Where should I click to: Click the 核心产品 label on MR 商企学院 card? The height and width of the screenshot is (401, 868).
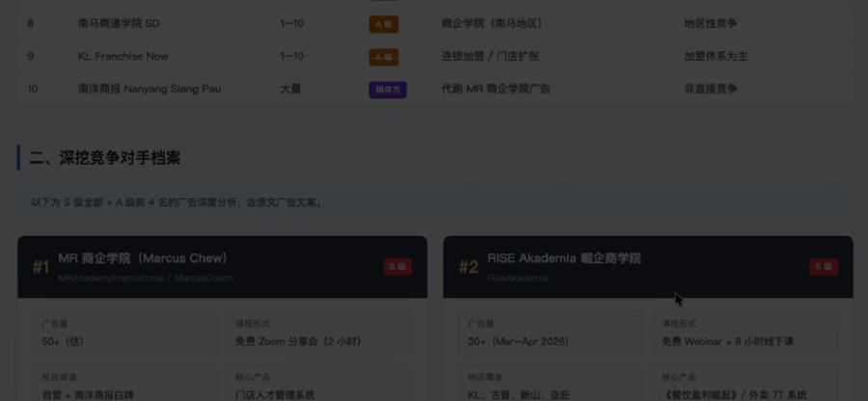(253, 377)
